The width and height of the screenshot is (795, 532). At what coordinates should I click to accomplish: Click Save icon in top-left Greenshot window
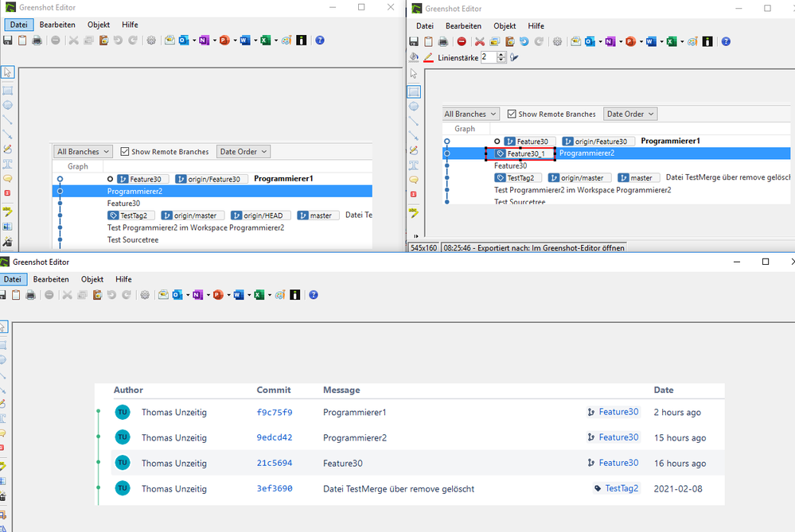pos(8,40)
